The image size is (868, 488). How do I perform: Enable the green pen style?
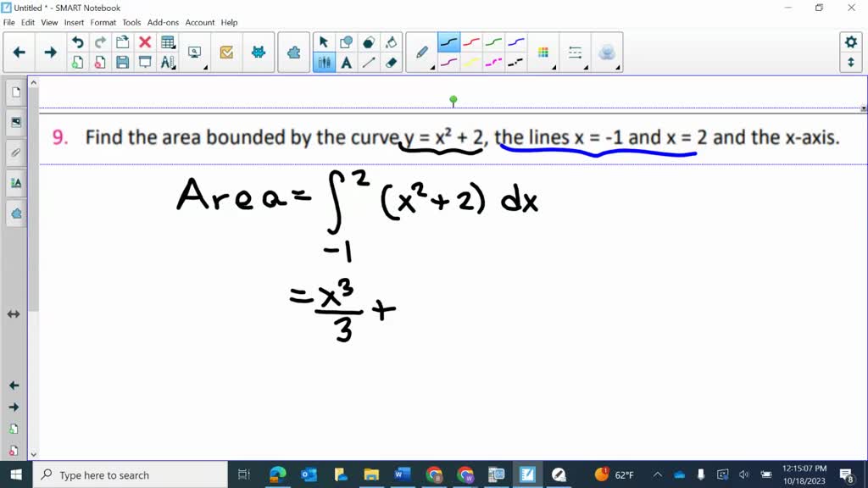tap(493, 41)
